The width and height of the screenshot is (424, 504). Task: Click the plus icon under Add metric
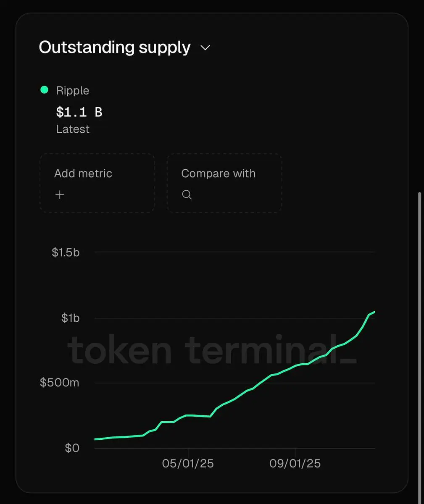click(x=60, y=194)
